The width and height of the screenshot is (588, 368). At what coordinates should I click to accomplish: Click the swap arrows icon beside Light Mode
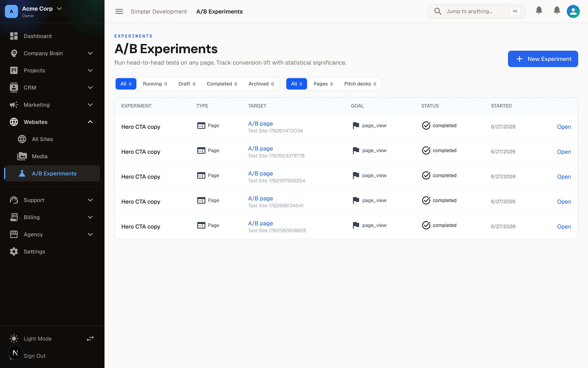pyautogui.click(x=90, y=339)
